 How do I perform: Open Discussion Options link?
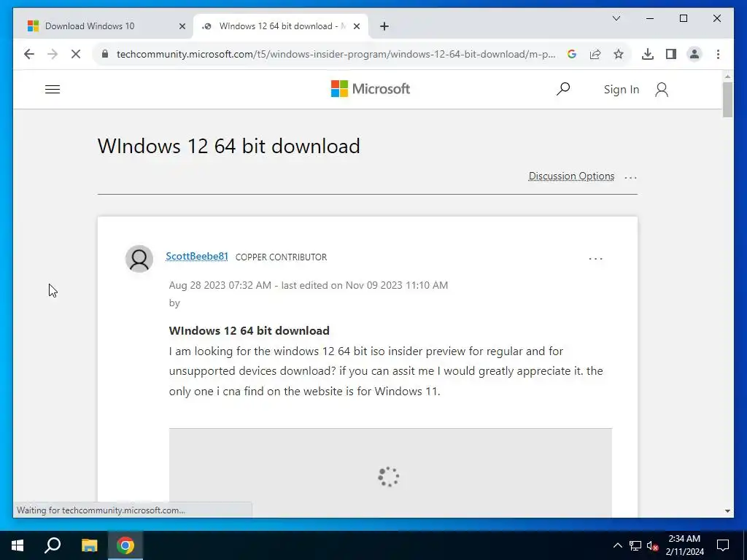tap(571, 176)
